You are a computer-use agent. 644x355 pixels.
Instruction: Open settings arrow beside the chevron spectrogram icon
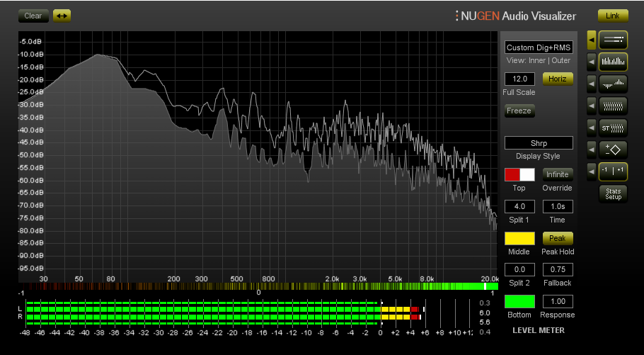pos(592,106)
